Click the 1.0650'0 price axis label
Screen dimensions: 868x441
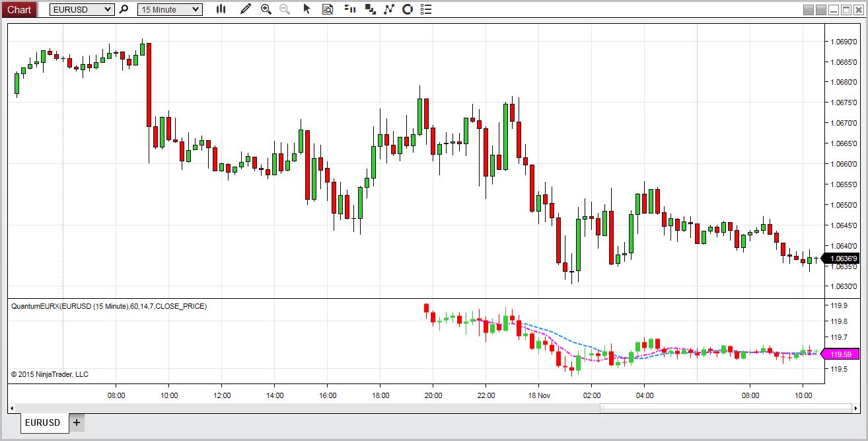843,204
